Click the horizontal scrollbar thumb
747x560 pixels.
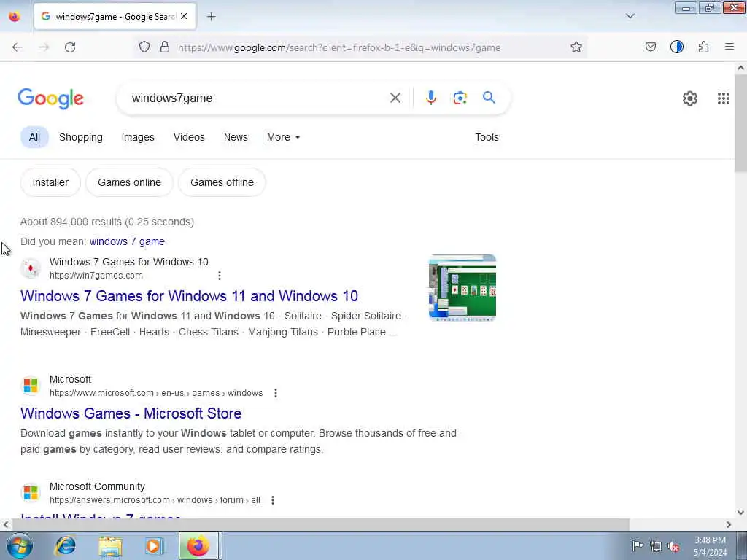point(321,525)
